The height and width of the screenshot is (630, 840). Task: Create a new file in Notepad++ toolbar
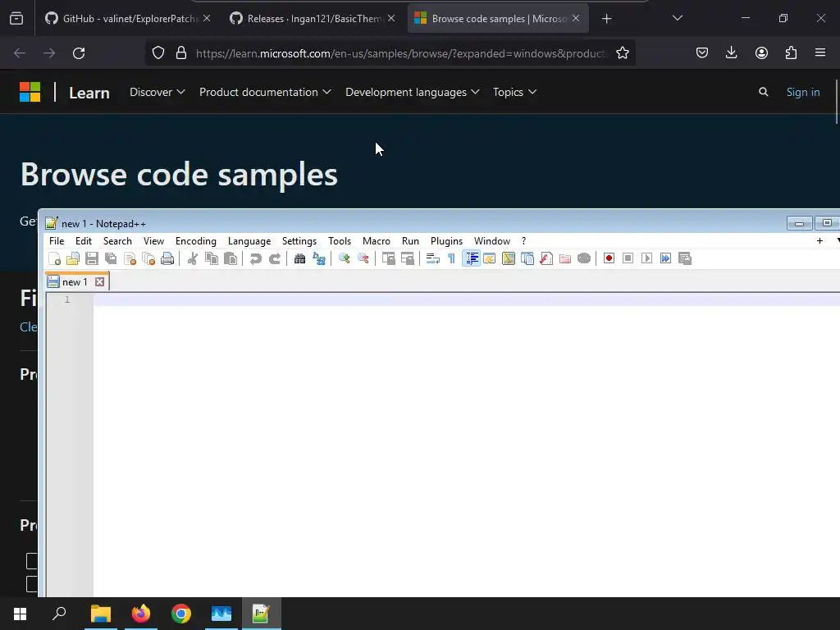click(x=55, y=258)
